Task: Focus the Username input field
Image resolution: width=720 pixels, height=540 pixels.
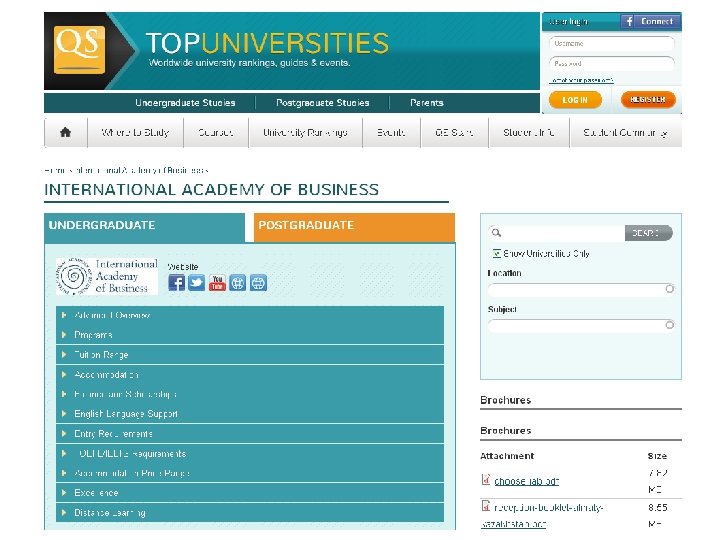Action: tap(612, 44)
